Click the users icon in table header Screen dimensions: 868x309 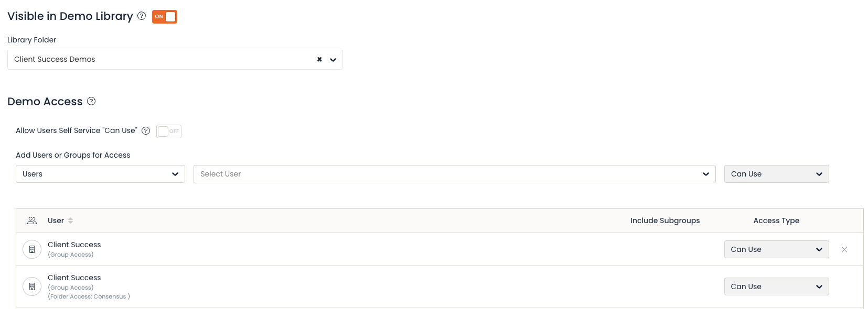[x=32, y=220]
